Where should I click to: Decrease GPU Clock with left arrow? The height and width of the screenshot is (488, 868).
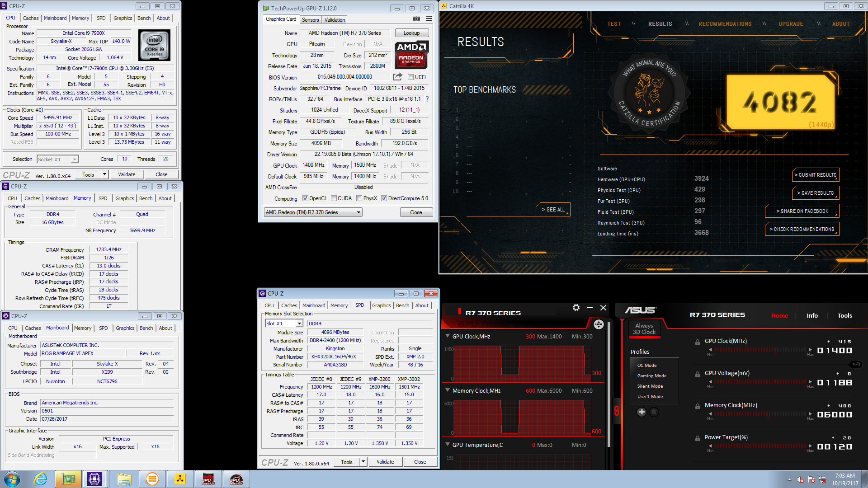coord(710,350)
